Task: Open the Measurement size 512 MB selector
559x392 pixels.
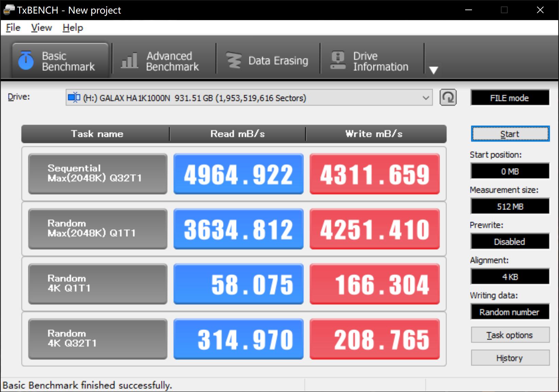Action: pos(509,207)
